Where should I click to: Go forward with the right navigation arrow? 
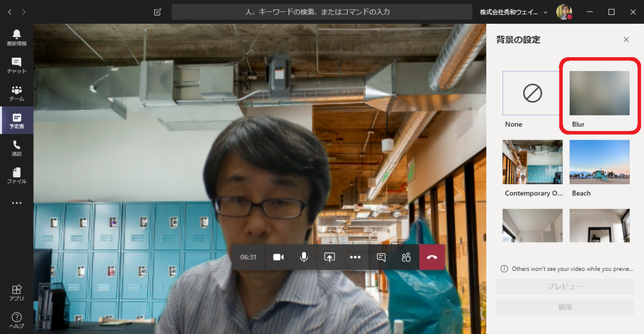(x=24, y=12)
